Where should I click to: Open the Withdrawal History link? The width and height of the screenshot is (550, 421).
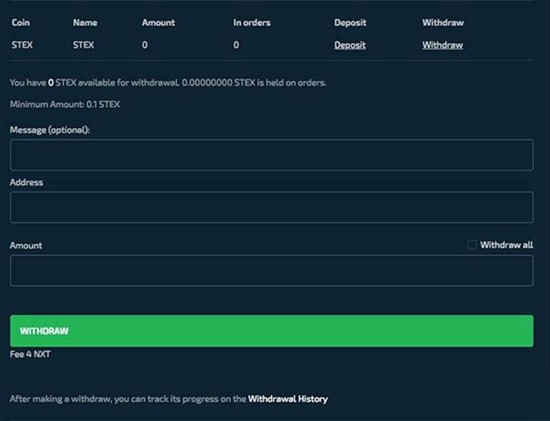[288, 399]
